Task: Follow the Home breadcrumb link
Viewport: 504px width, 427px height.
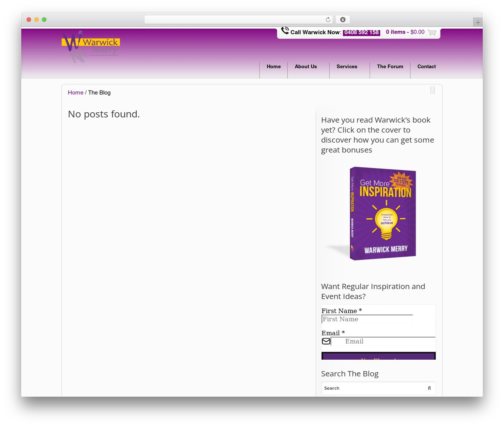Action: (76, 93)
